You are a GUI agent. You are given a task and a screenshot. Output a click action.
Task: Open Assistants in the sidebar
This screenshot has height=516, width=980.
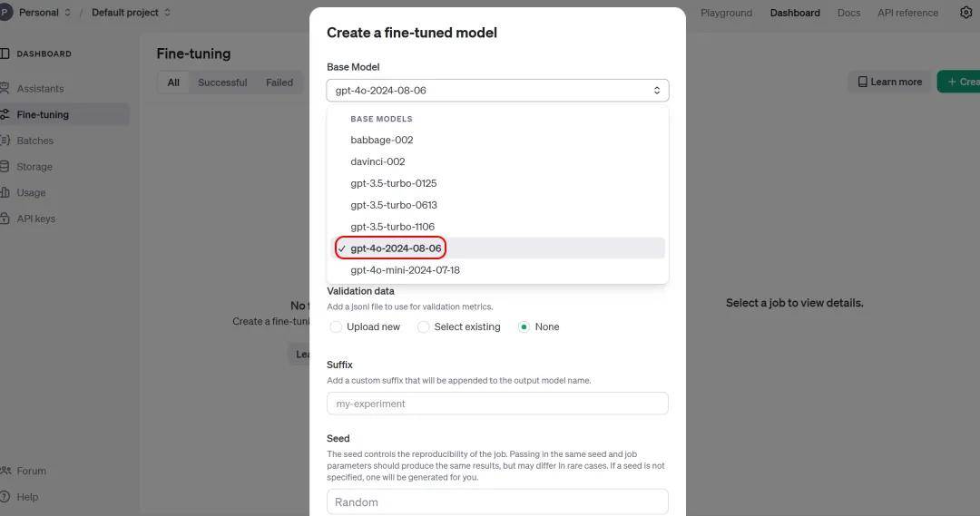[x=40, y=89]
